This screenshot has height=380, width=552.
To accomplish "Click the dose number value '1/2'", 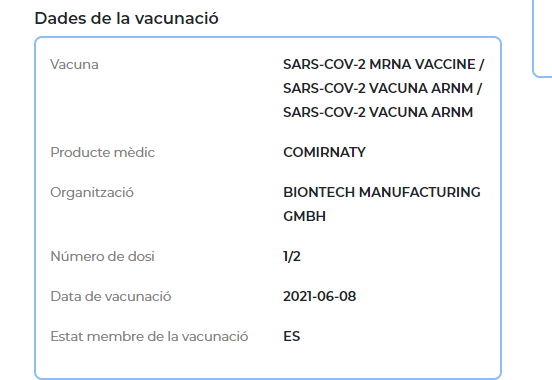I will pos(292,256).
